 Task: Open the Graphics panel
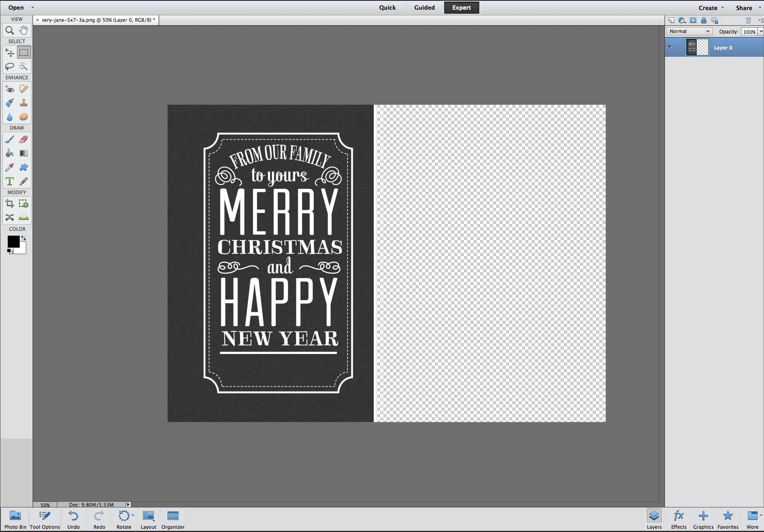coord(703,520)
